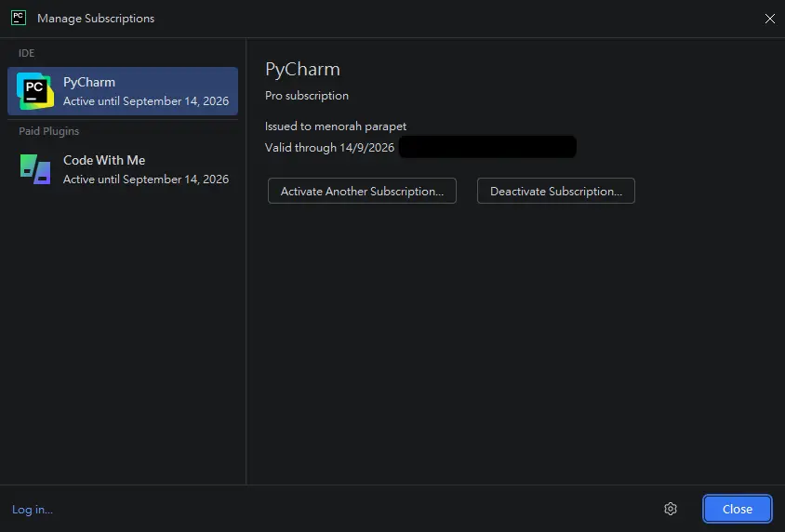The width and height of the screenshot is (785, 532).
Task: Open settings via the gear icon
Action: (x=671, y=509)
